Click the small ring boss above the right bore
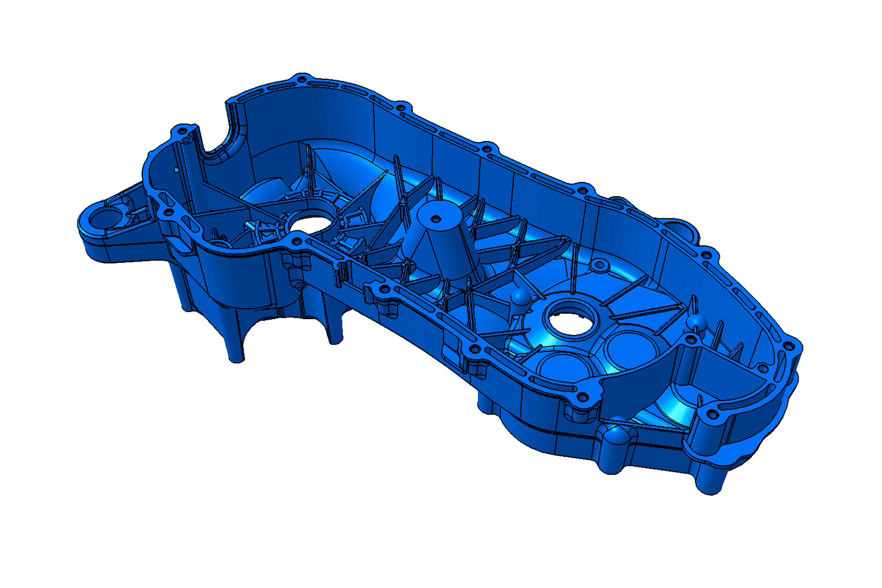The image size is (882, 588). [x=599, y=266]
